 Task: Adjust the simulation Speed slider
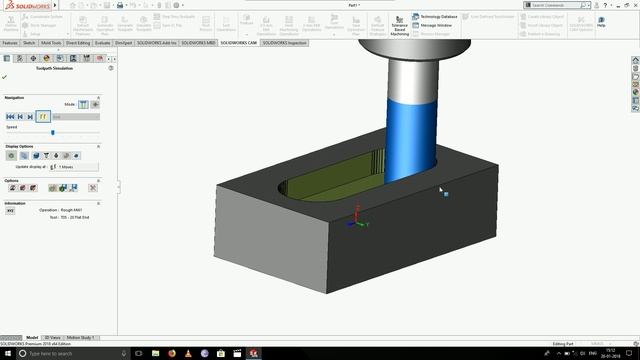pyautogui.click(x=53, y=132)
